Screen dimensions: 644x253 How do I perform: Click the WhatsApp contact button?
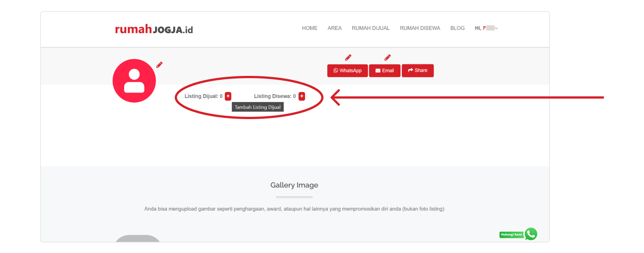(x=347, y=71)
